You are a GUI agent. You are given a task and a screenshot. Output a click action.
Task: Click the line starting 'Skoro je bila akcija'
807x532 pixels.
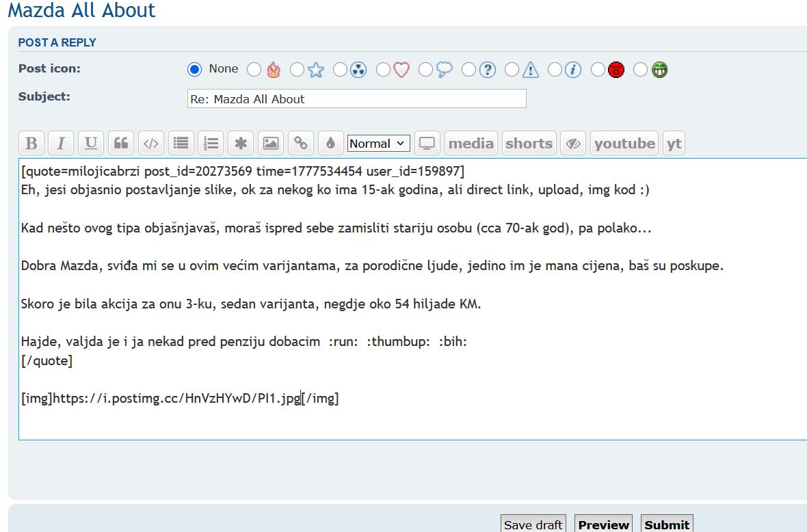251,304
